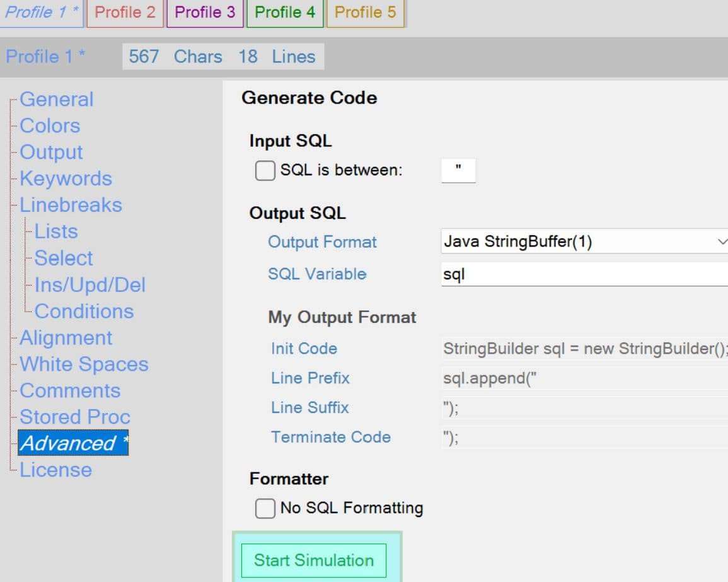Select Colors in the settings tree
This screenshot has height=582, width=728.
50,126
